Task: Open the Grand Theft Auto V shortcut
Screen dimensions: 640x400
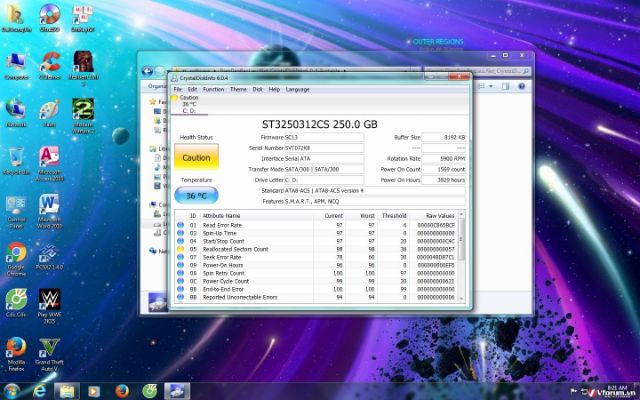Action: click(x=50, y=354)
